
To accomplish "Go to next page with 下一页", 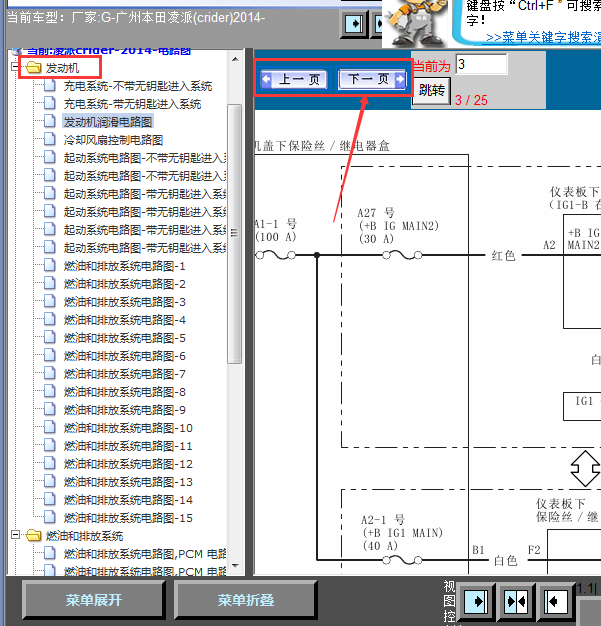I will click(x=372, y=79).
